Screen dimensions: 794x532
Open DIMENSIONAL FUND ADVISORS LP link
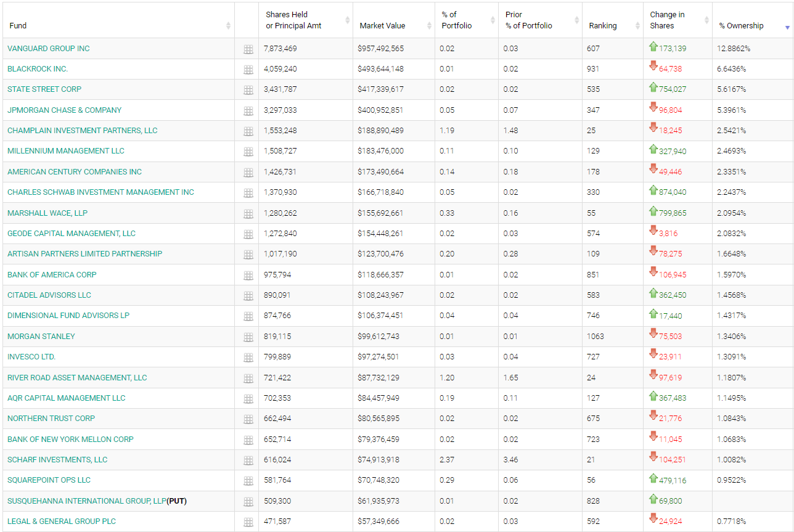tap(68, 316)
